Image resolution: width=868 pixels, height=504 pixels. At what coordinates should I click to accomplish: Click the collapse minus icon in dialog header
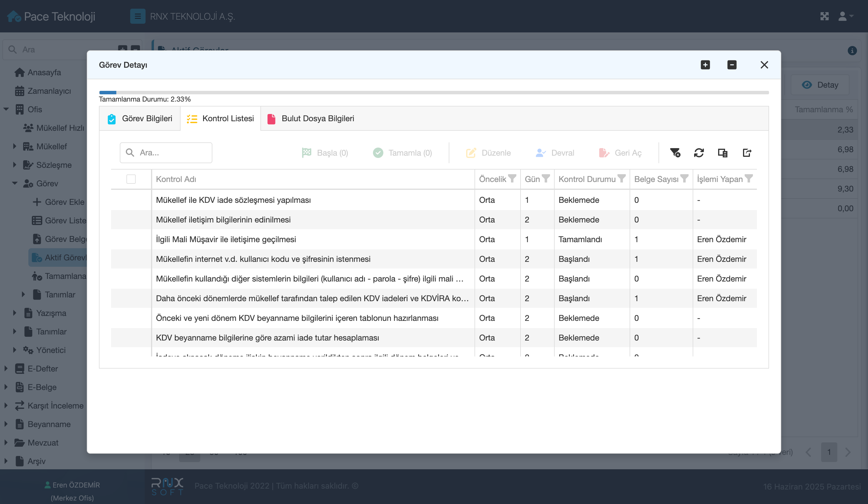point(732,65)
